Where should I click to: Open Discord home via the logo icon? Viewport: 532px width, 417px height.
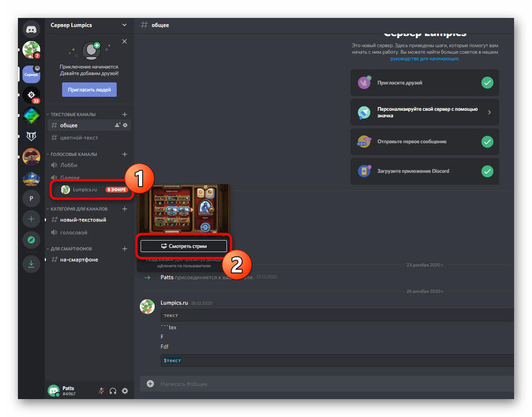point(31,28)
